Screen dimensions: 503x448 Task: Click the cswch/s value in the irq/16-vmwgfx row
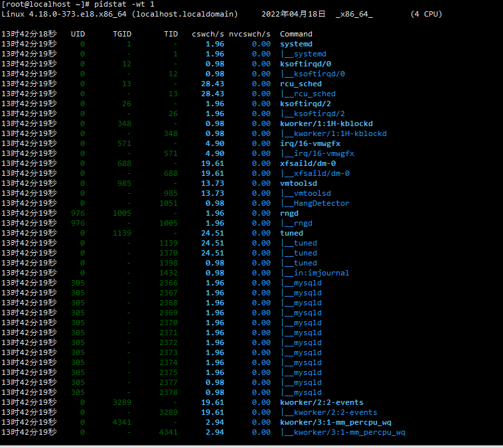click(215, 143)
